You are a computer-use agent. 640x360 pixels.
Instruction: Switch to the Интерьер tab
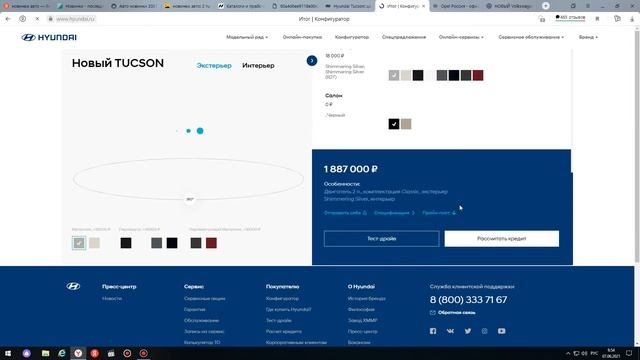tap(258, 65)
